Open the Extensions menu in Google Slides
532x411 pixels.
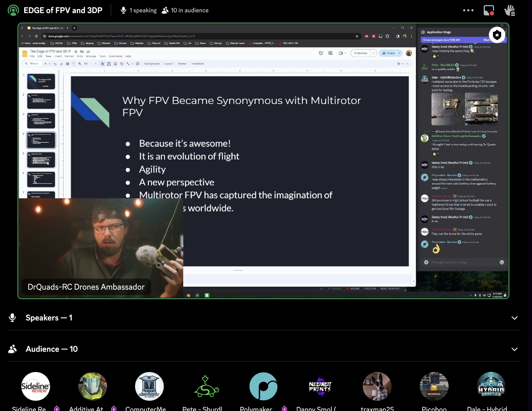(x=115, y=56)
